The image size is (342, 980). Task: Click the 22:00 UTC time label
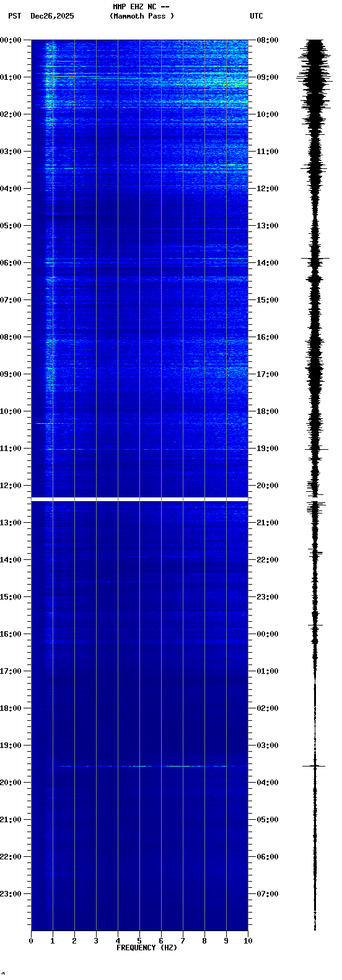268,560
